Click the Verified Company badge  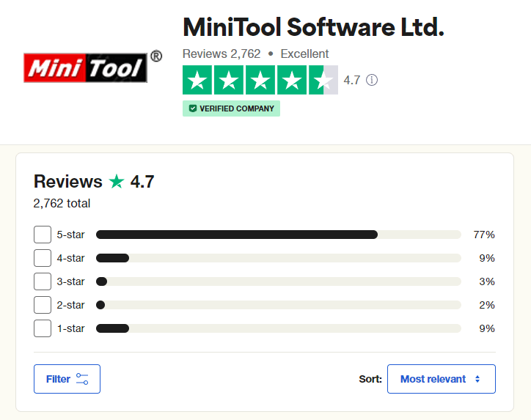pos(231,108)
